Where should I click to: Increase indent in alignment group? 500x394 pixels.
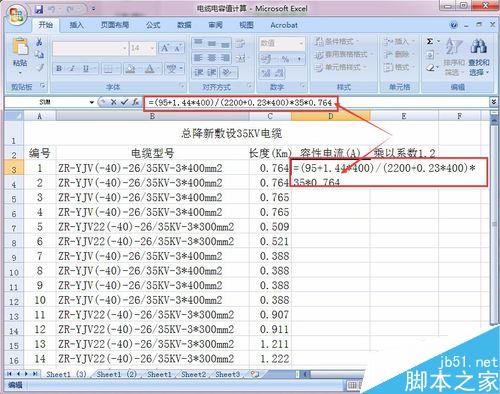click(x=212, y=72)
